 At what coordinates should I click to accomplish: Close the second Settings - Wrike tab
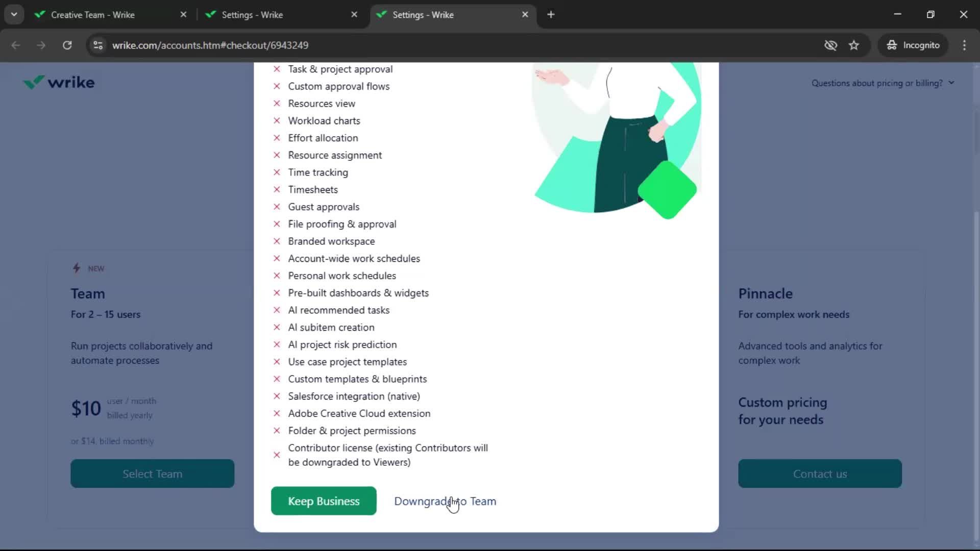(x=354, y=15)
